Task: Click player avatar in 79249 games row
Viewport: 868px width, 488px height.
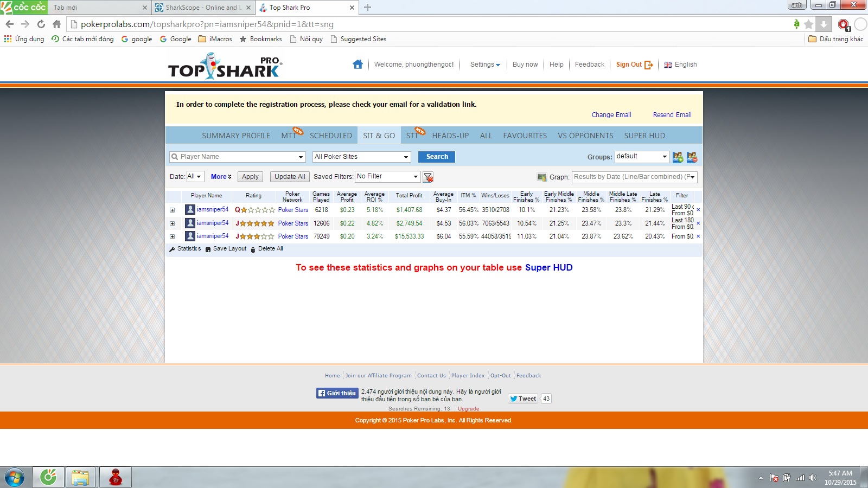Action: (x=190, y=236)
